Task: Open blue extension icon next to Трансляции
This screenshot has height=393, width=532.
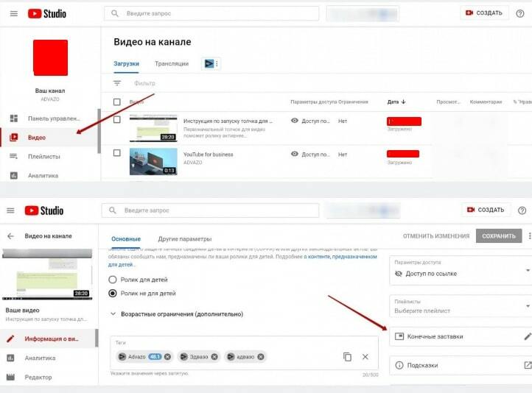Action: [209, 63]
